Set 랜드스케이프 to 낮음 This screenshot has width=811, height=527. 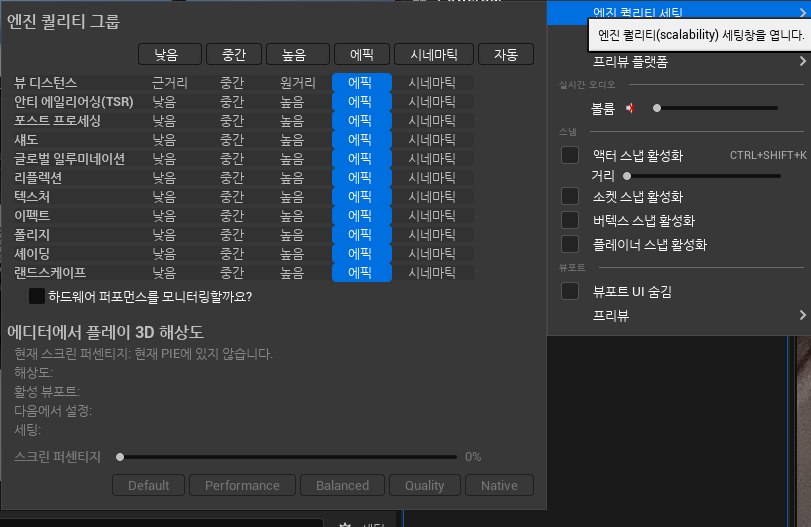[x=164, y=273]
